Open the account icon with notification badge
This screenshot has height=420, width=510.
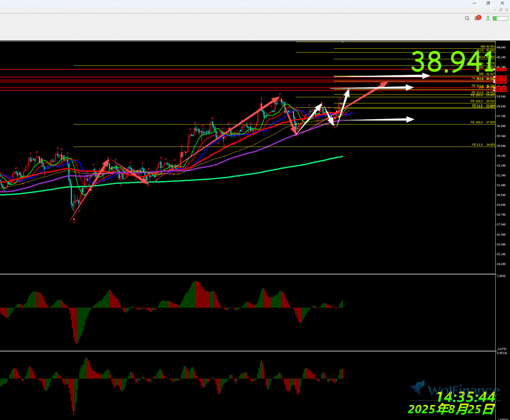click(x=477, y=18)
